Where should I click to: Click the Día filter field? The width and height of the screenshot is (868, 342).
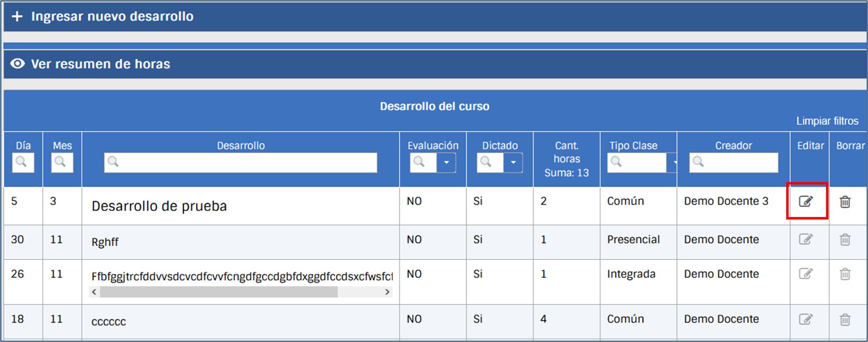coord(23,162)
